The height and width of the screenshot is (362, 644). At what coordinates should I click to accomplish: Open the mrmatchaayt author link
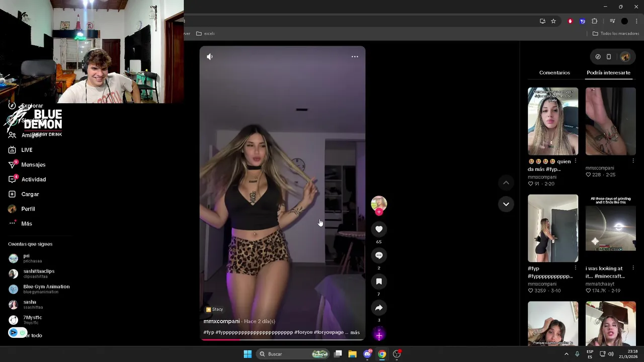[x=600, y=284]
